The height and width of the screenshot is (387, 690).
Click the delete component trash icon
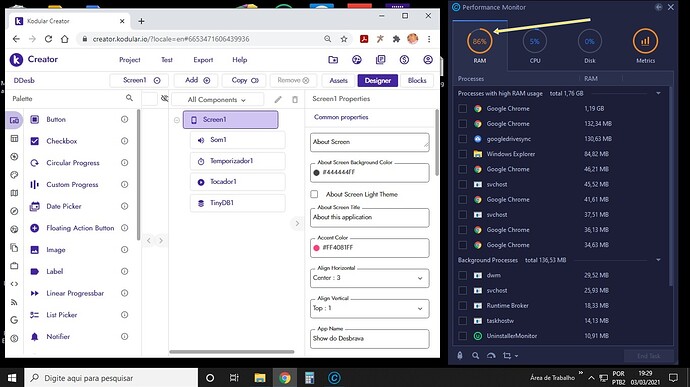tap(295, 100)
